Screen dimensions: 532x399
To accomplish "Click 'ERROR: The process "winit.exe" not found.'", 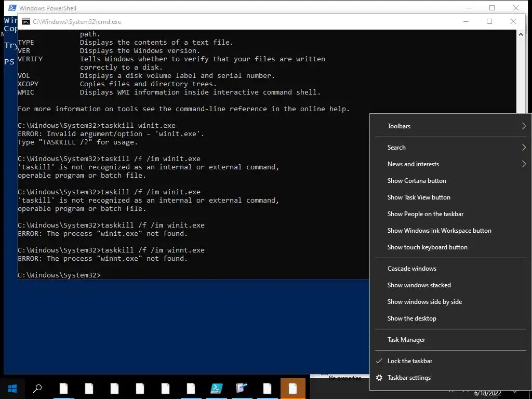I will pyautogui.click(x=102, y=233).
